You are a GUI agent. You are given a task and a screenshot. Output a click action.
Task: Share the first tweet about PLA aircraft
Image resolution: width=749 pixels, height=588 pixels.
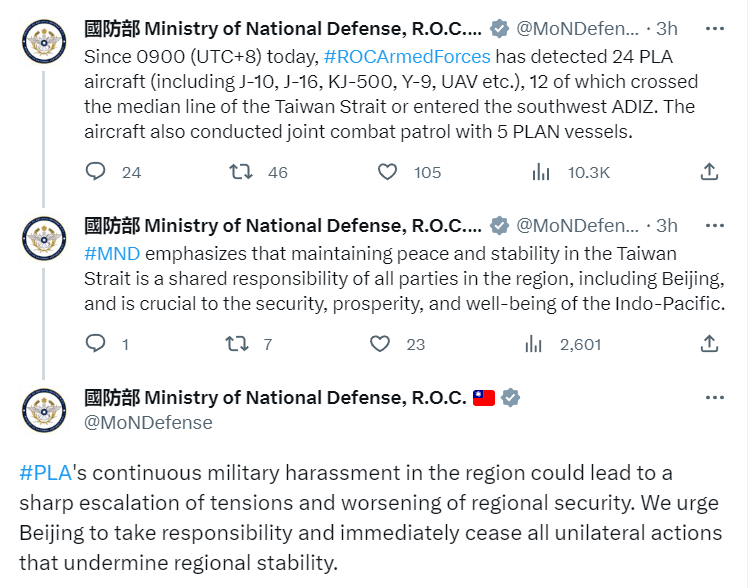coord(709,172)
